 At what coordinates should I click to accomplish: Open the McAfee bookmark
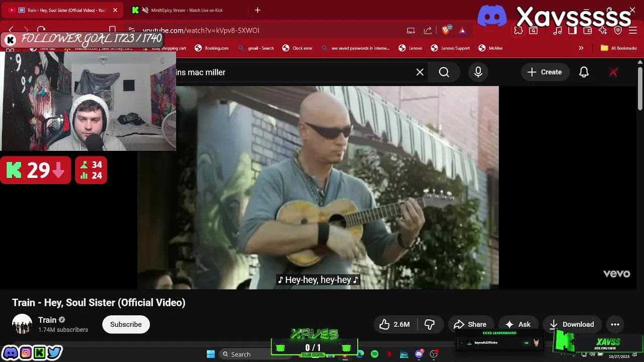491,48
